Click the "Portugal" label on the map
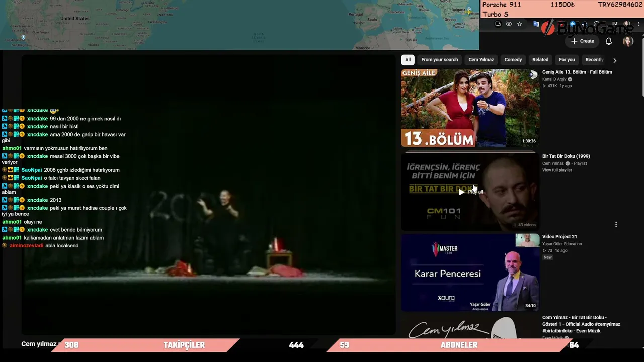The width and height of the screenshot is (644, 362). click(x=356, y=14)
